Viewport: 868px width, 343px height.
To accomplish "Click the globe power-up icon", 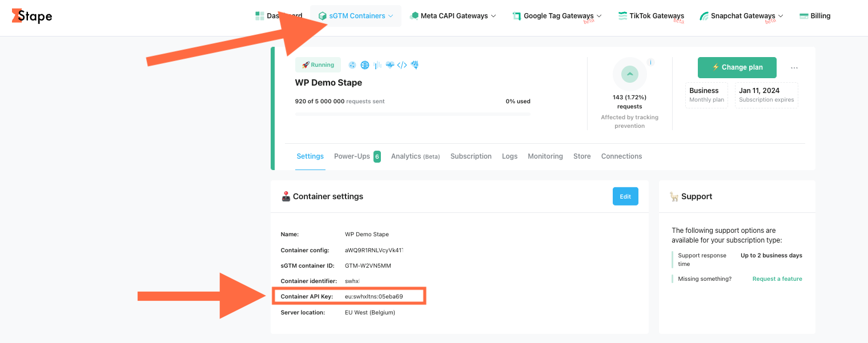I will tap(365, 65).
